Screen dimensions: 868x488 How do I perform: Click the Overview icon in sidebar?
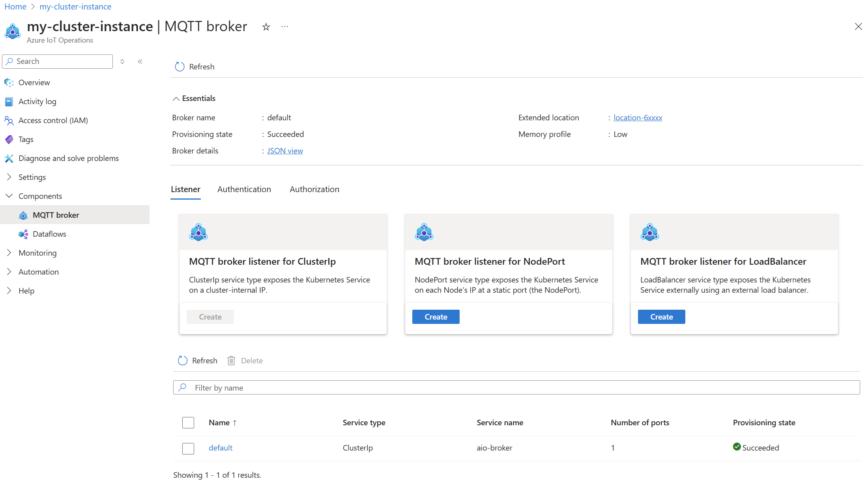9,82
